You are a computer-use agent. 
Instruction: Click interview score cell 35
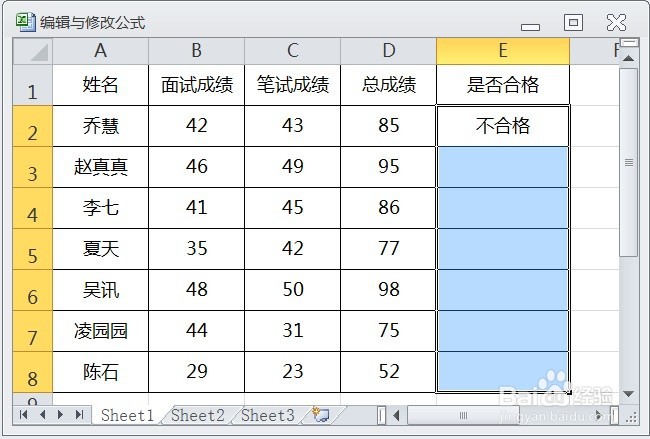(196, 249)
